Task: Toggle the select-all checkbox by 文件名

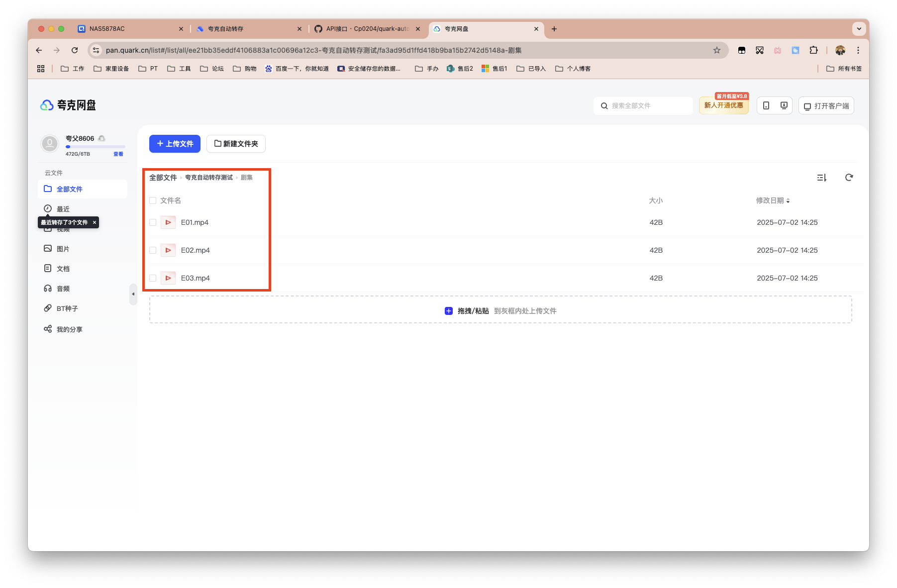Action: click(x=153, y=200)
